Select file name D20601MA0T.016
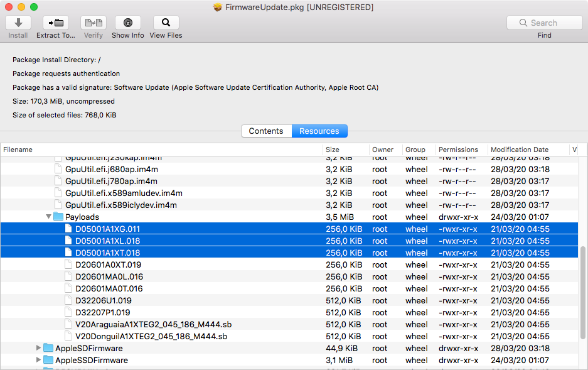 point(109,288)
